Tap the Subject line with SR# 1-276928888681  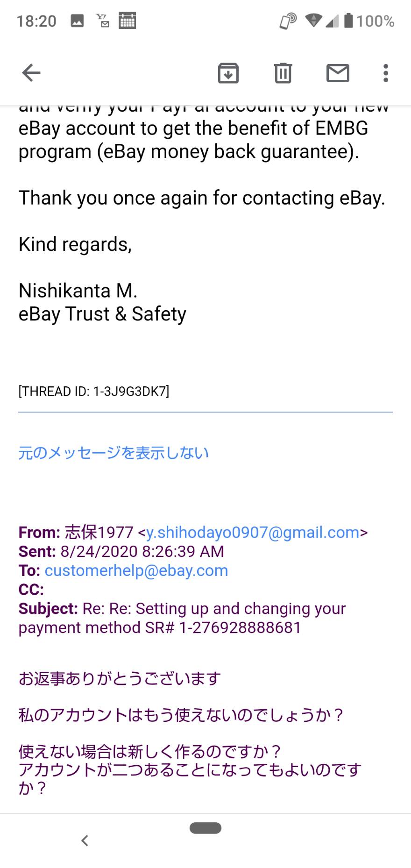pos(182,618)
